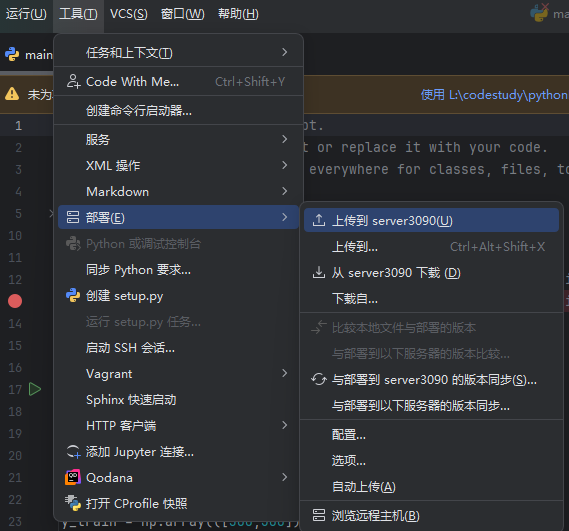Click the Python interpreter icon top right

pyautogui.click(x=539, y=13)
